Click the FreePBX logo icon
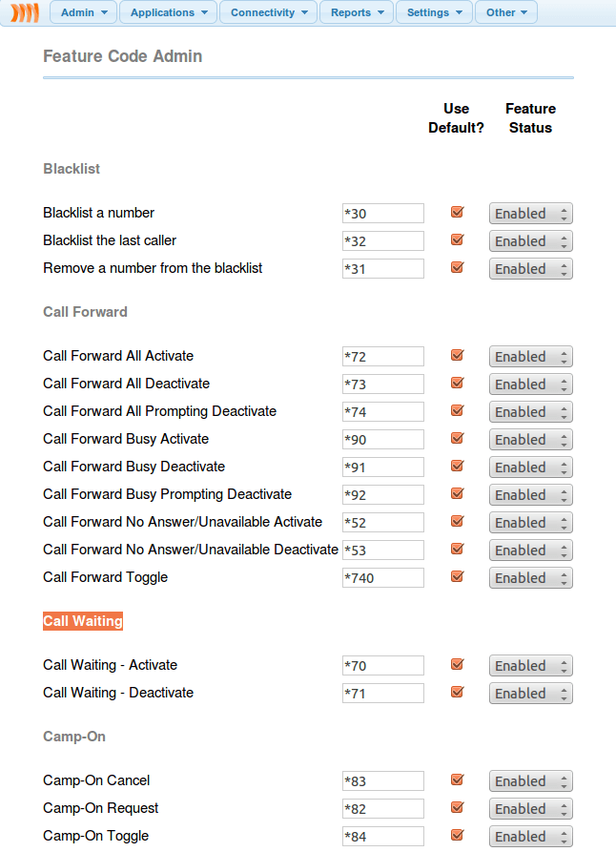 (26, 13)
